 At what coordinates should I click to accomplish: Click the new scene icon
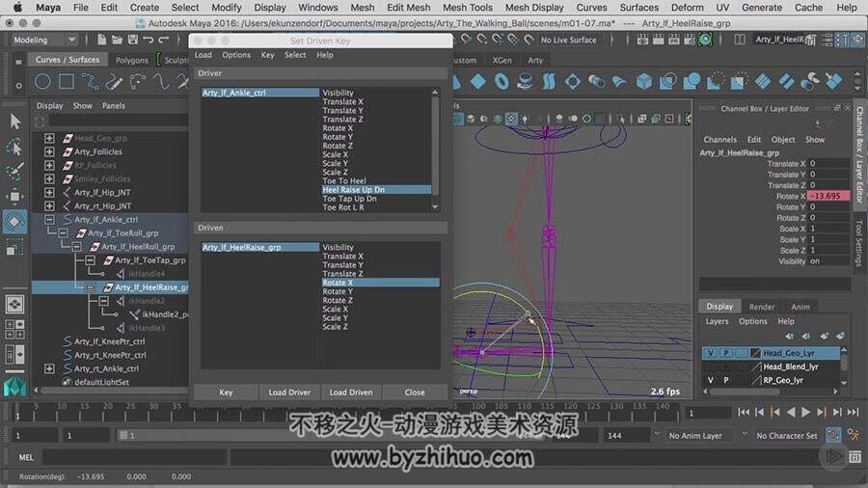102,40
